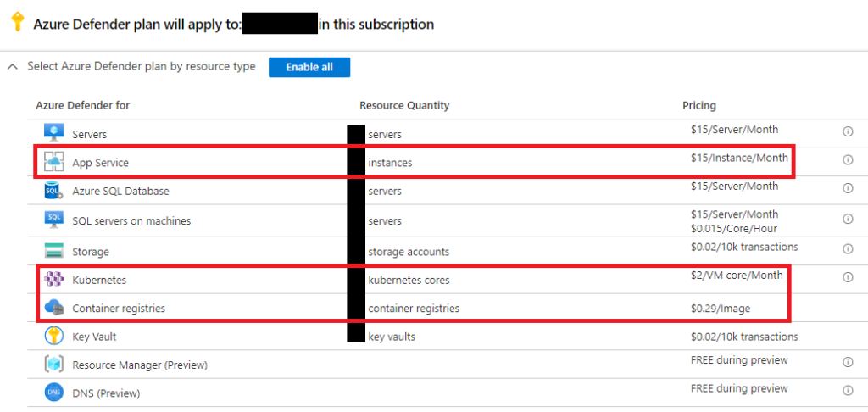Click the Resource Quantity column header
This screenshot has height=412, width=868.
click(404, 105)
